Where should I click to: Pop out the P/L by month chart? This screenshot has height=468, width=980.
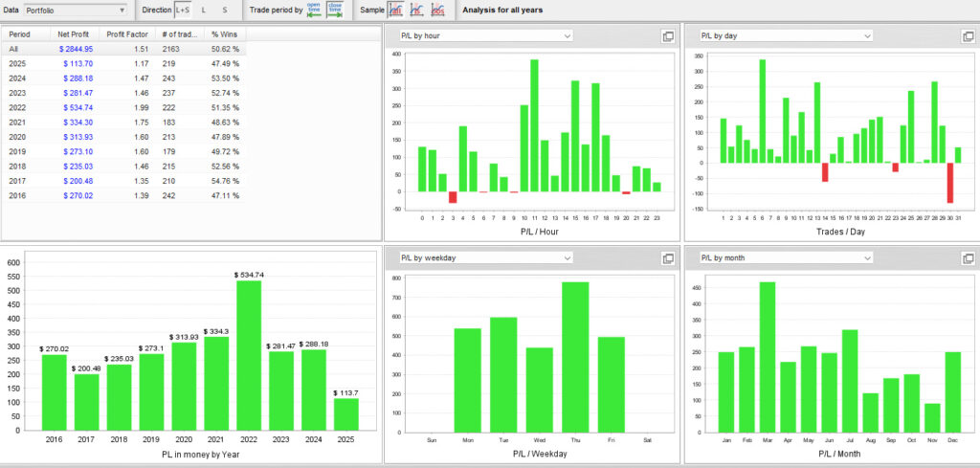969,258
